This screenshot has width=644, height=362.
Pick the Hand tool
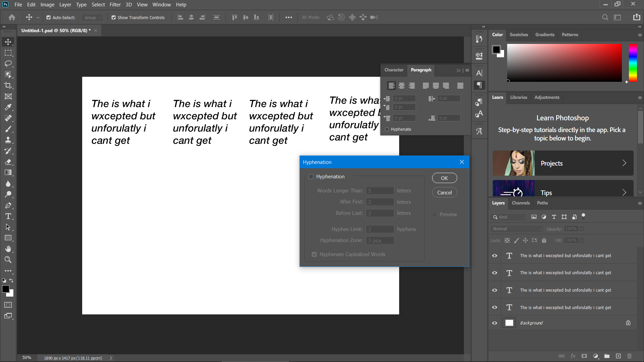[8, 249]
